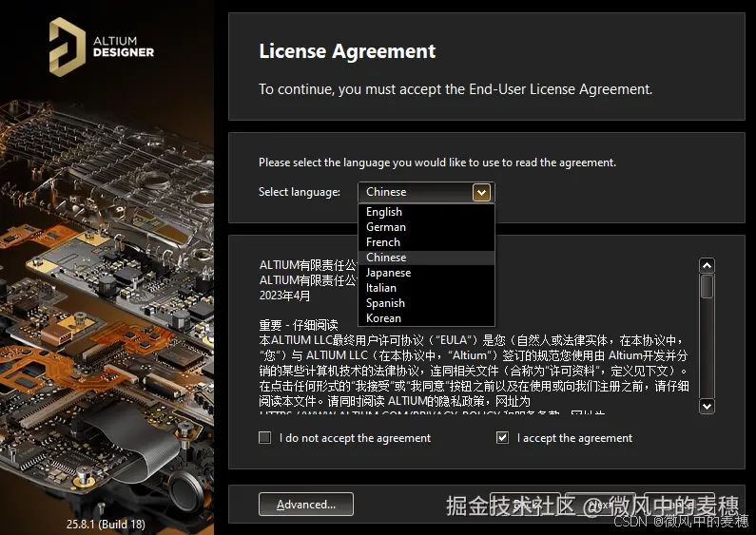Select the highlighted Chinese list entry

click(426, 258)
